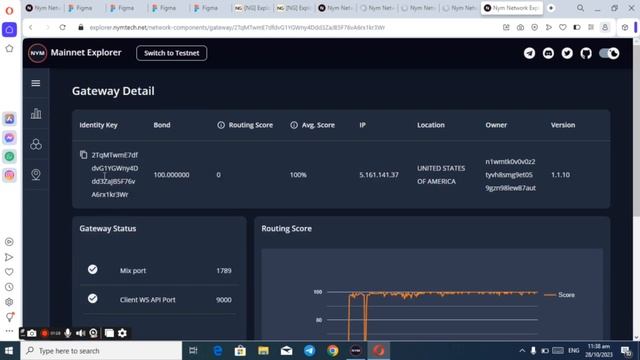This screenshot has width=640, height=360.
Task: Reload the page with refresh icon
Action: (x=62, y=27)
